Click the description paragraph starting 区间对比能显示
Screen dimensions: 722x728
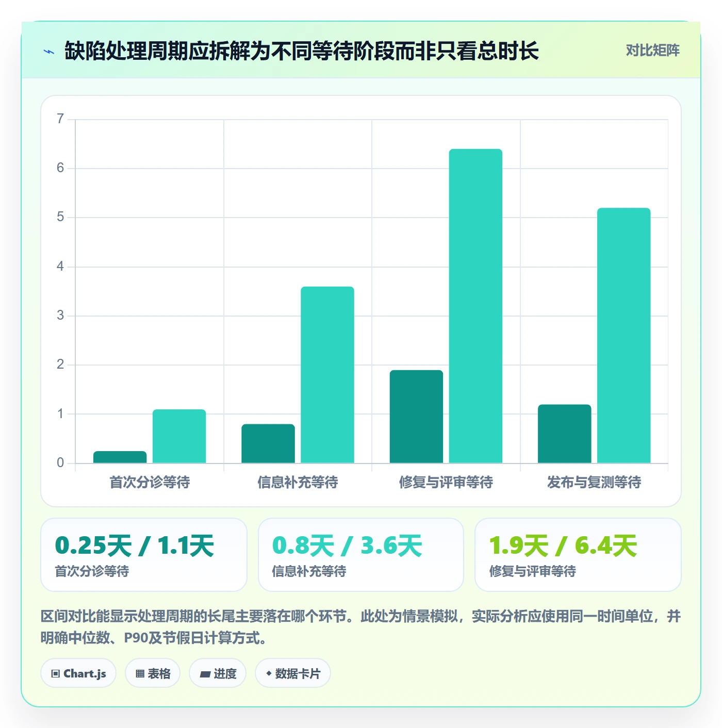[361, 627]
